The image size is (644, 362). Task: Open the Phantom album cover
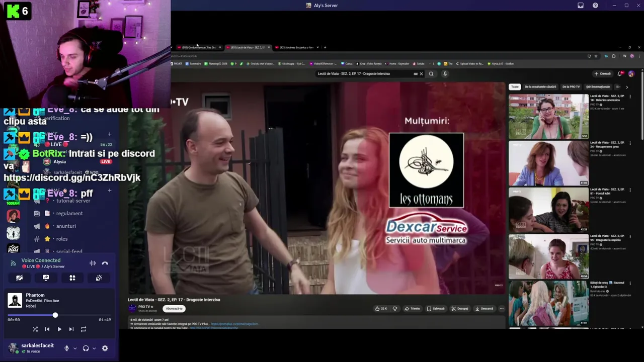coord(15,300)
